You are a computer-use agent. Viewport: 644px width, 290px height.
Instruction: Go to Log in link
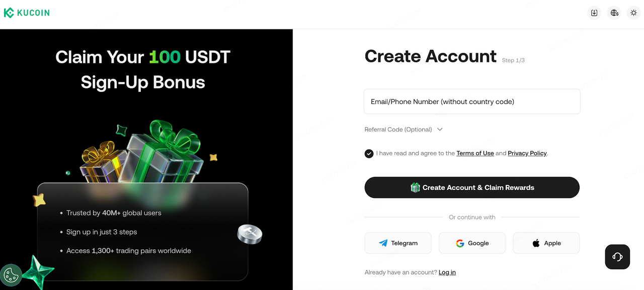click(447, 272)
